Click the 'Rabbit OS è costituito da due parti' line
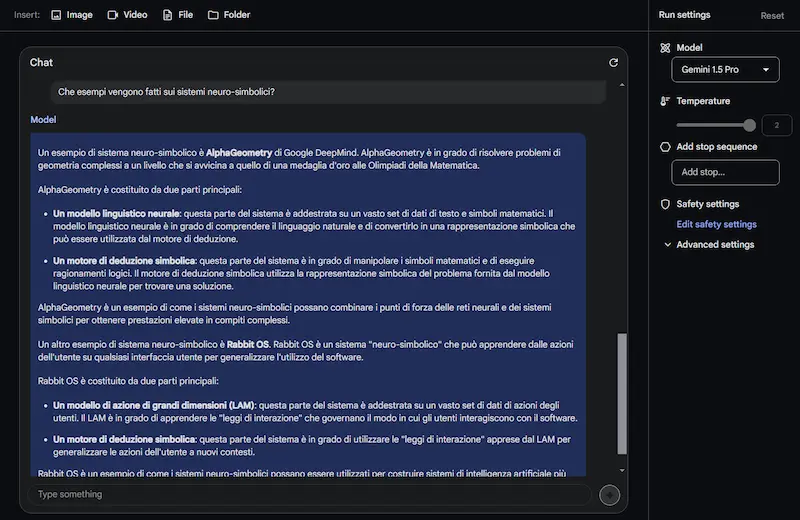This screenshot has height=520, width=800. [x=128, y=381]
